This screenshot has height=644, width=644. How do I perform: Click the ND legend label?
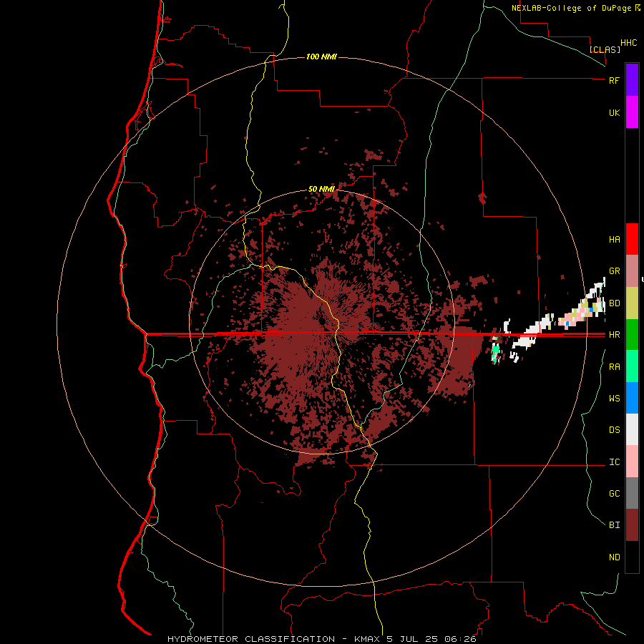614,557
